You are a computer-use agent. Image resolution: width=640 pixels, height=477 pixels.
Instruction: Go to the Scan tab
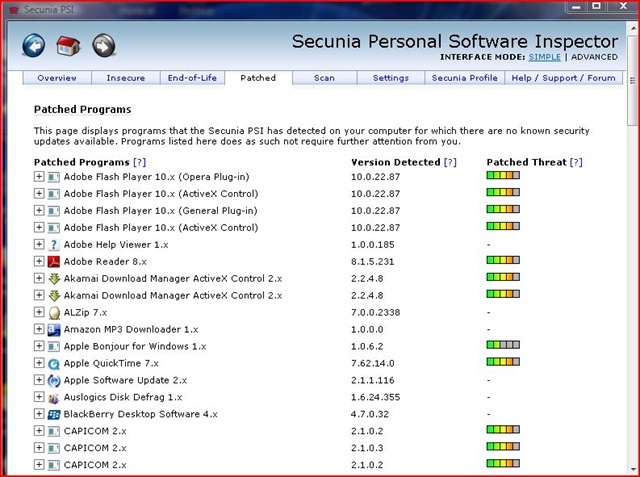click(324, 78)
